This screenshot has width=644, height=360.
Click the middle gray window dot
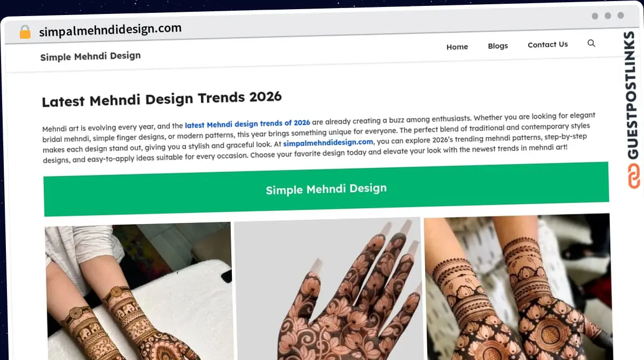pos(608,16)
